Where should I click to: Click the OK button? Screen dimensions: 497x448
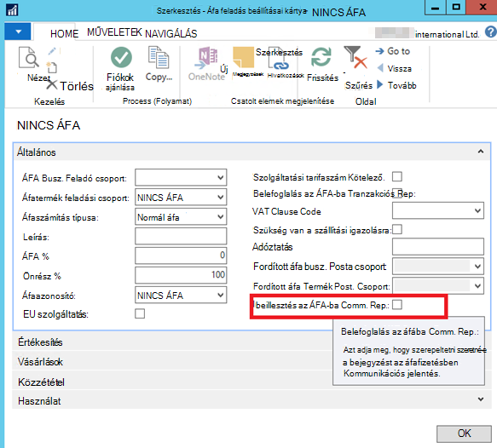coord(464,434)
